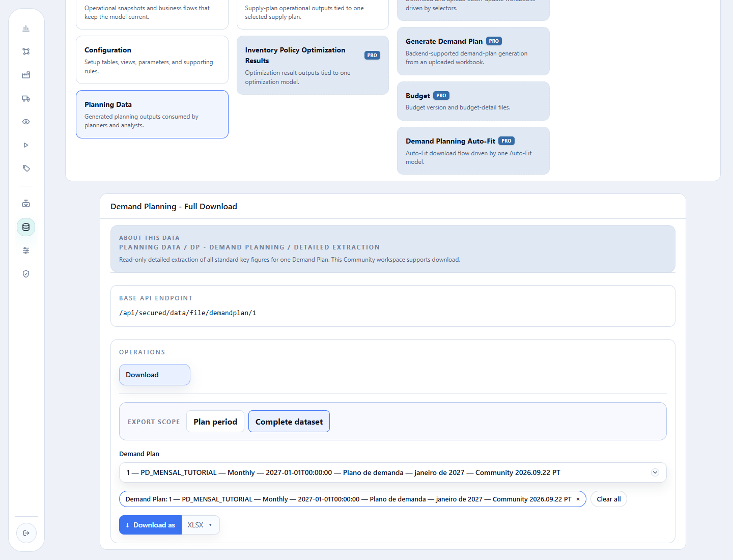Click PRO badge next to Generate Demand Plan
The image size is (733, 560).
(494, 41)
